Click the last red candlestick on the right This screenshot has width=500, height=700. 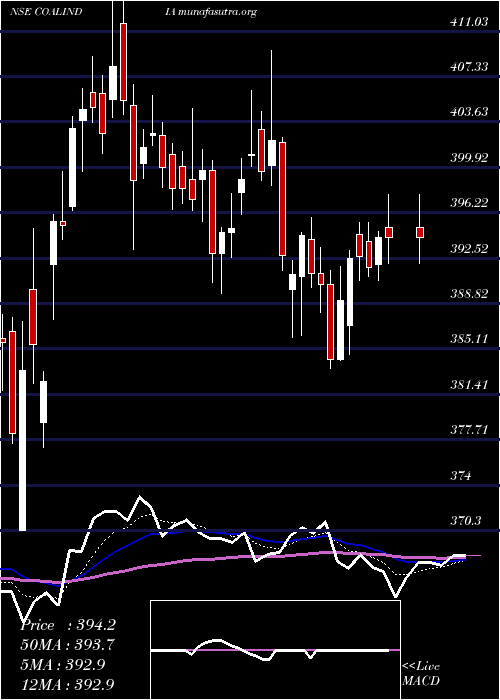pos(420,232)
